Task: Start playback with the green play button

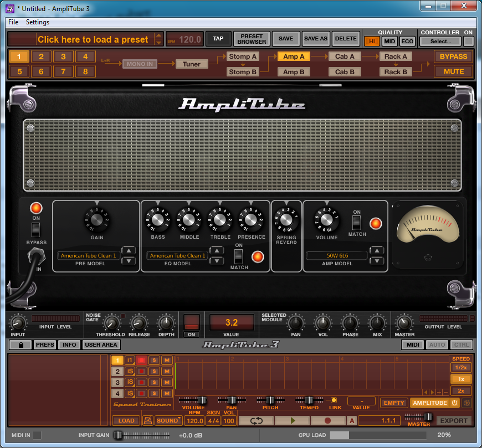Action: (293, 420)
